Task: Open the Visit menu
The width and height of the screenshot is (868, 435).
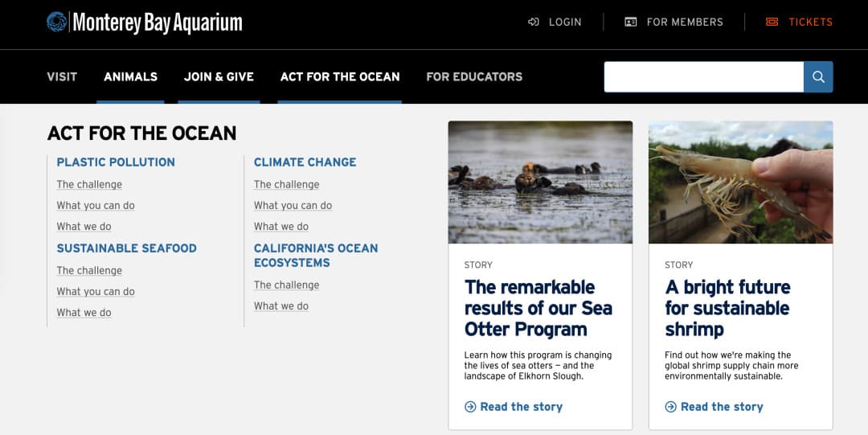Action: [62, 76]
